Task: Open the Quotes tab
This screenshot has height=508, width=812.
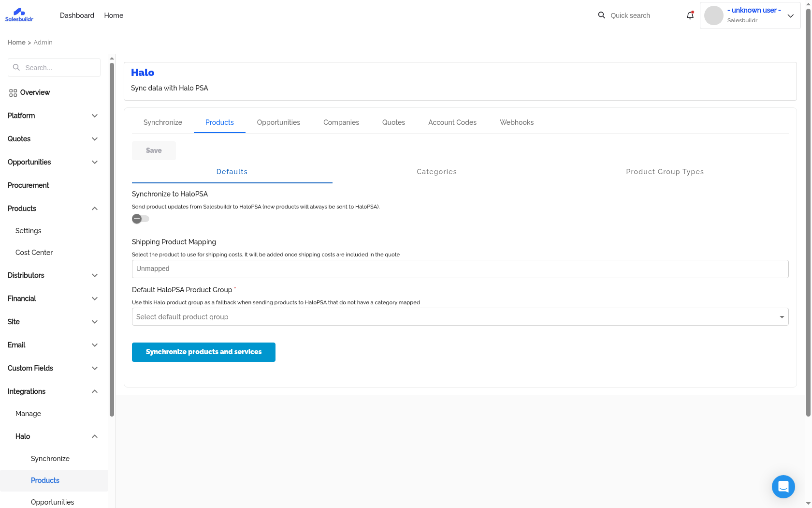Action: pyautogui.click(x=393, y=122)
